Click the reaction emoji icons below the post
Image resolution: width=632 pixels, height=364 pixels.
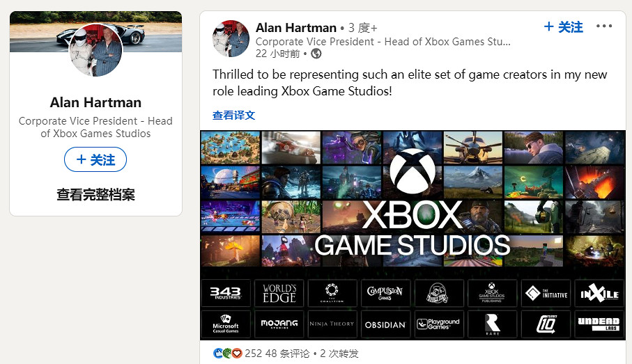[227, 354]
